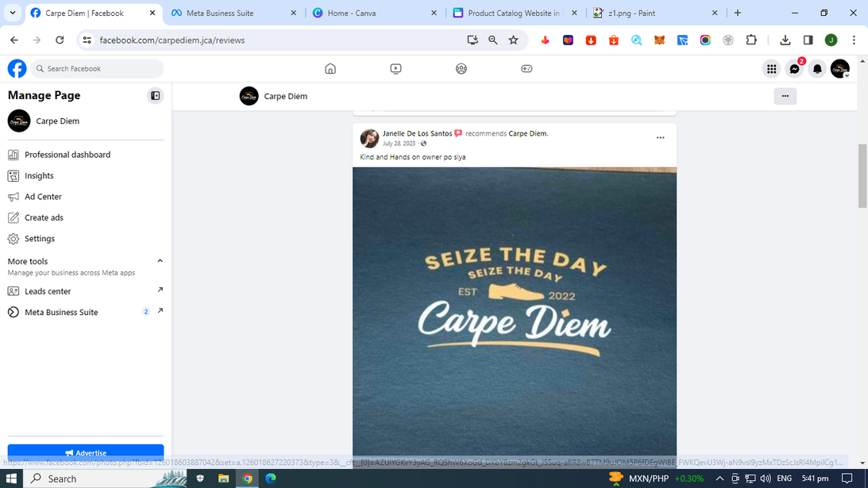Open File Explorer from taskbar
This screenshot has width=868, height=488.
point(224,478)
